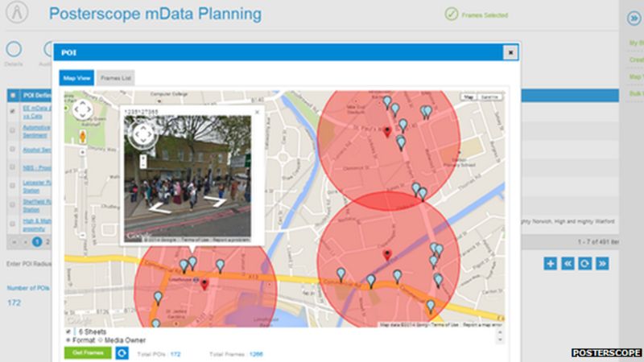
Task: Check the High & Mighty proximity row checkbox
Action: pyautogui.click(x=12, y=224)
